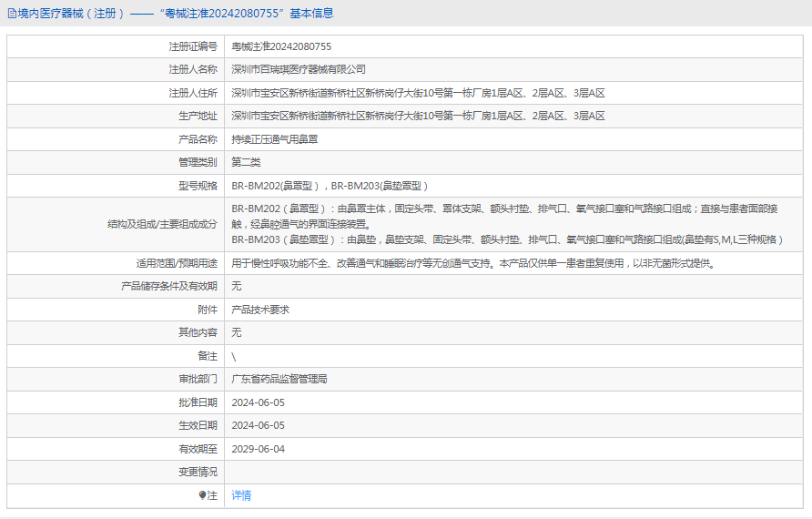Click the 管理类别 label

(x=198, y=163)
